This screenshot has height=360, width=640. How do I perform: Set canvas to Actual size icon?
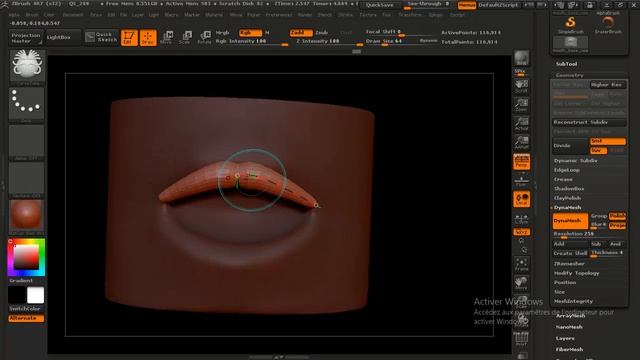[521, 124]
